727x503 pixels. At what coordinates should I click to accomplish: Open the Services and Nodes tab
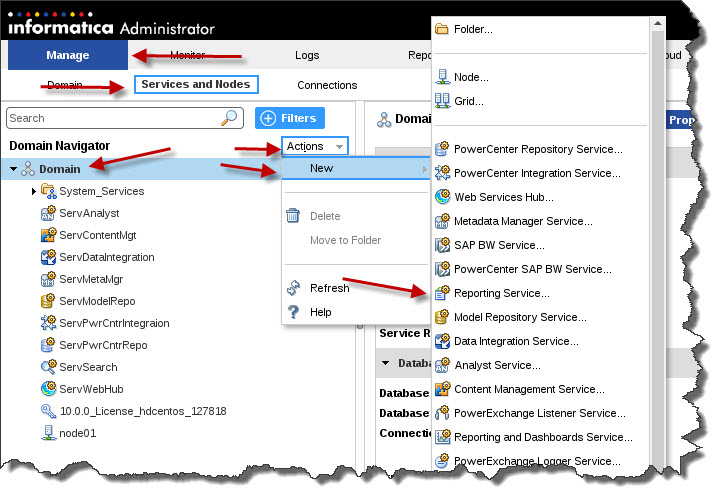point(196,84)
